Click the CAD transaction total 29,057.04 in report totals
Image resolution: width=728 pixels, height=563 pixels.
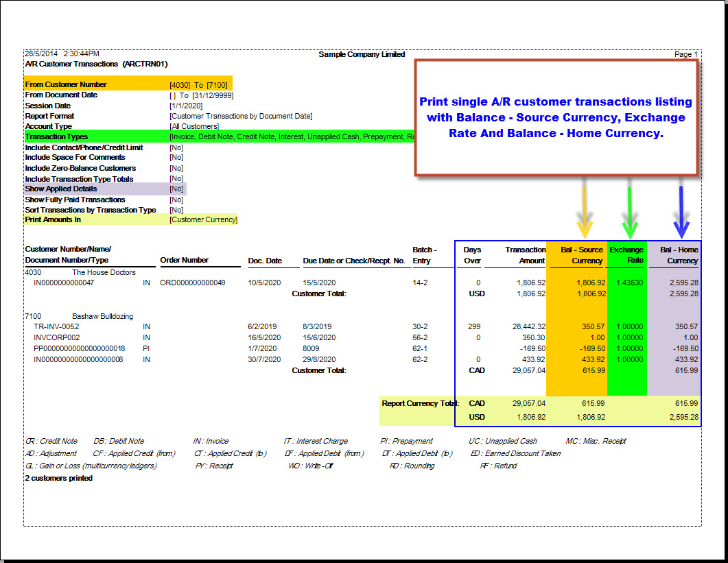point(529,403)
